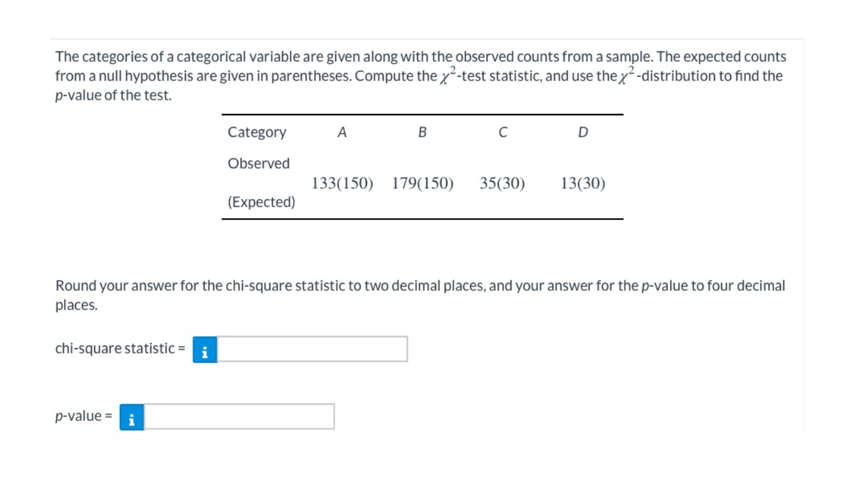Viewport: 861px width, 504px height.
Task: Click the Category row label
Action: tap(257, 132)
